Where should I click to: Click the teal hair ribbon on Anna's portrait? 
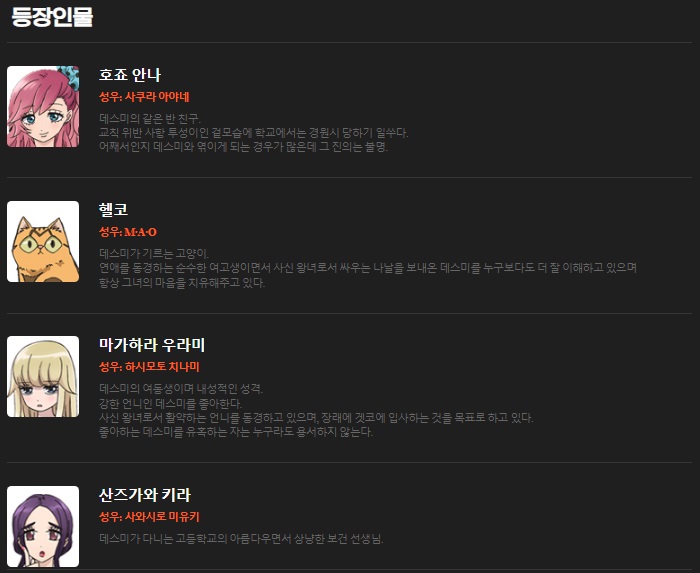coord(70,77)
